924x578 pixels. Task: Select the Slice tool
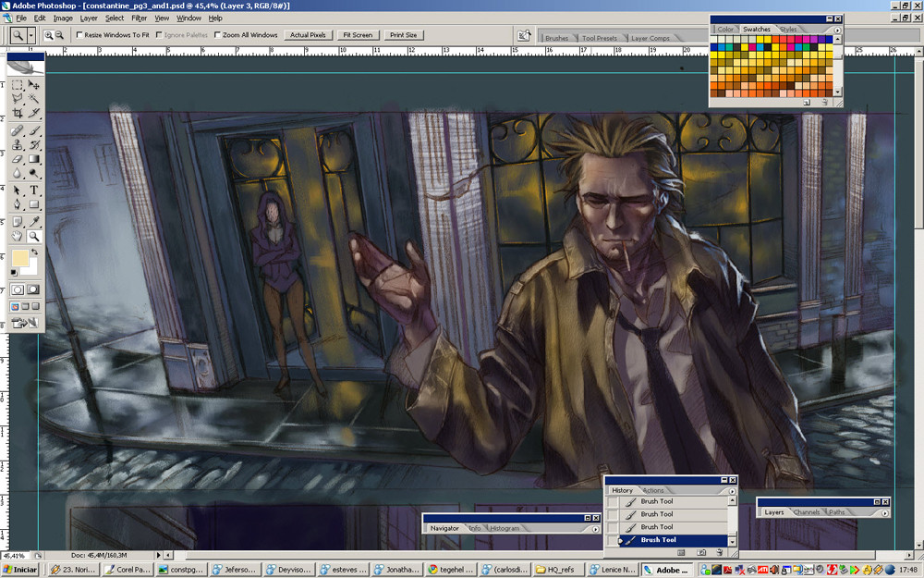pyautogui.click(x=34, y=113)
